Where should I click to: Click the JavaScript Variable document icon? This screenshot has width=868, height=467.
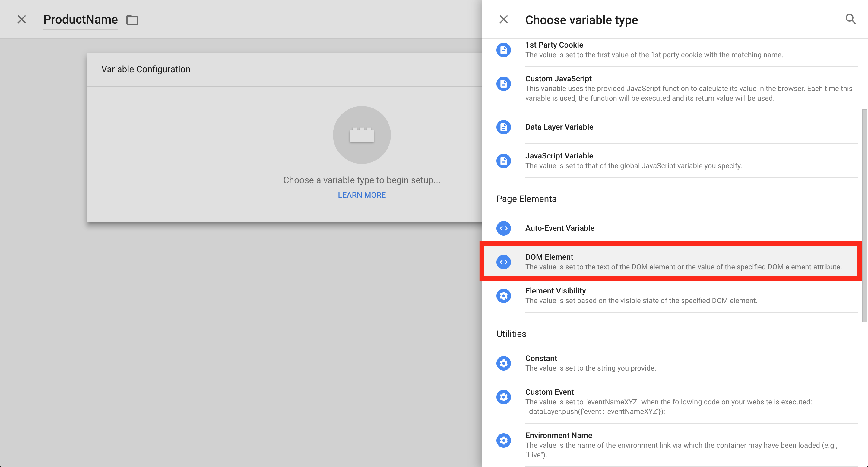pos(503,161)
